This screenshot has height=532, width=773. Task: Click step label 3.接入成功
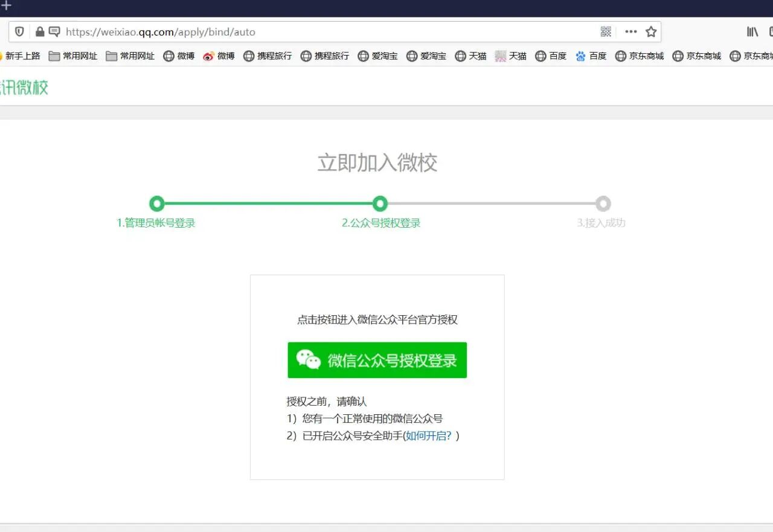pos(601,223)
